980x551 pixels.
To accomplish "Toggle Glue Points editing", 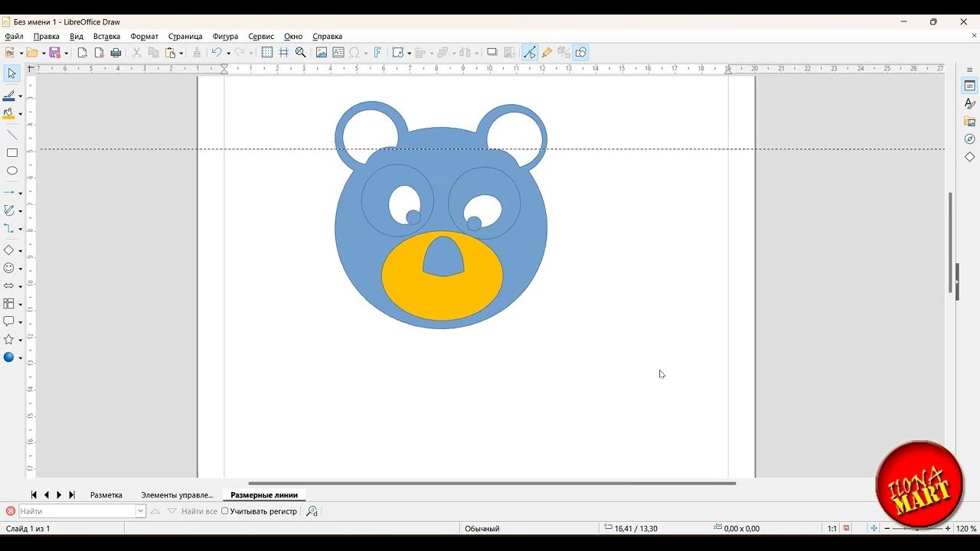I will point(547,53).
